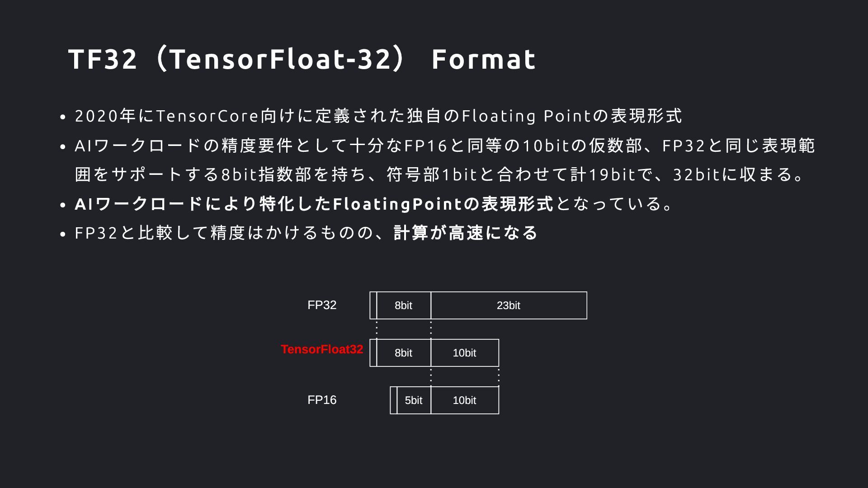Select the 10bit mantissa box of TensorFloat32
The image size is (868, 488).
(465, 353)
